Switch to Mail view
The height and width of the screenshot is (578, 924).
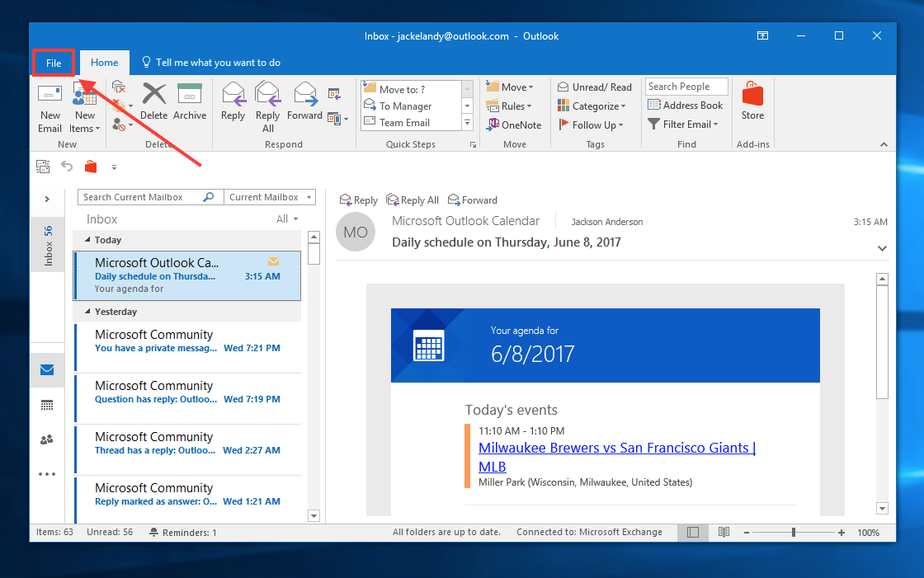click(x=47, y=370)
